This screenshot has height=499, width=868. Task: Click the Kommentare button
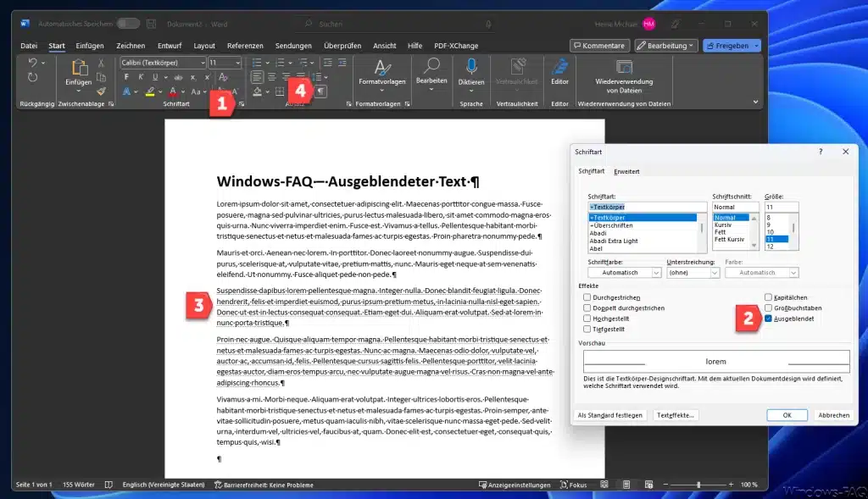[x=599, y=46]
